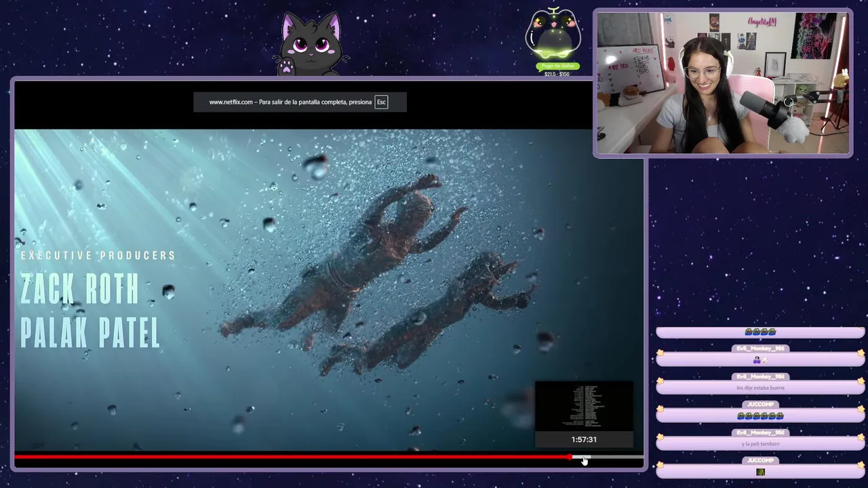Click the 'ZACK ROTH' credit name

pyautogui.click(x=80, y=290)
